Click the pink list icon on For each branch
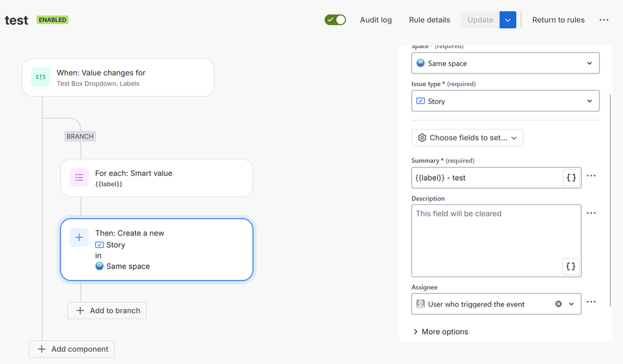Viewport: 623px width, 364px height. (79, 178)
